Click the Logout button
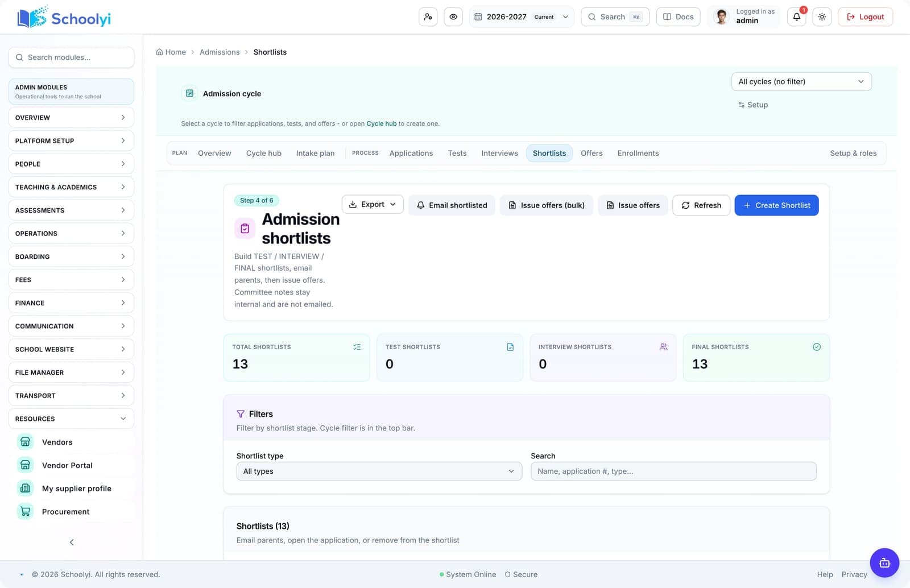 (865, 17)
